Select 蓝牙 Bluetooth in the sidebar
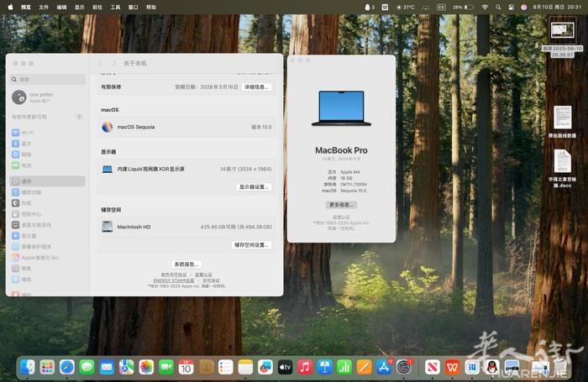The image size is (588, 382). 48,144
